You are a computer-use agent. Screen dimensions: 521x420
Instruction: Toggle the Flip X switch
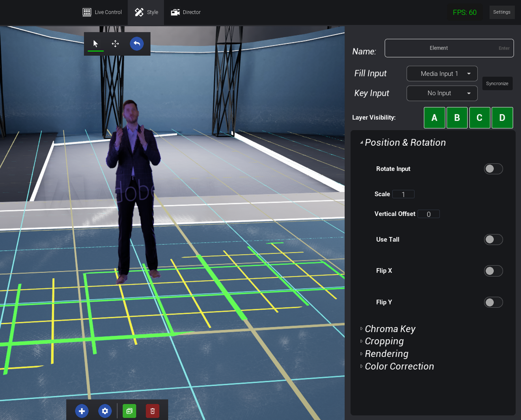[x=493, y=271]
